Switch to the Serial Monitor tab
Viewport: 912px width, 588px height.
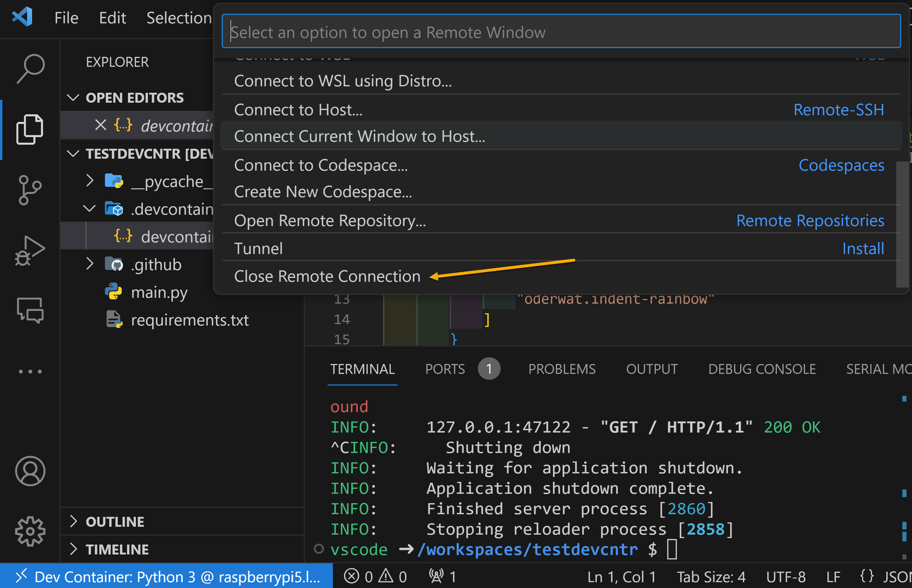(x=879, y=369)
